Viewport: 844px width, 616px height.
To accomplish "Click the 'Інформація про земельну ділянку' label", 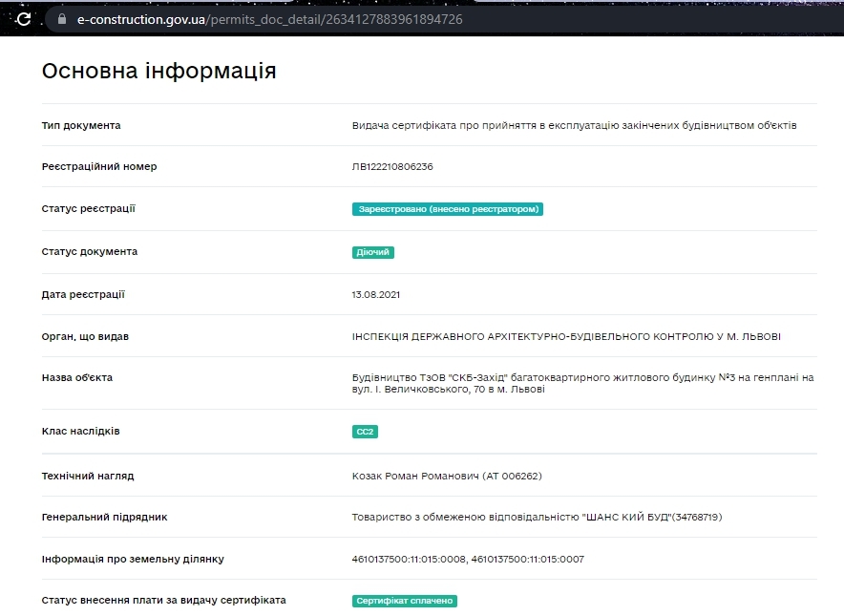I will (133, 559).
